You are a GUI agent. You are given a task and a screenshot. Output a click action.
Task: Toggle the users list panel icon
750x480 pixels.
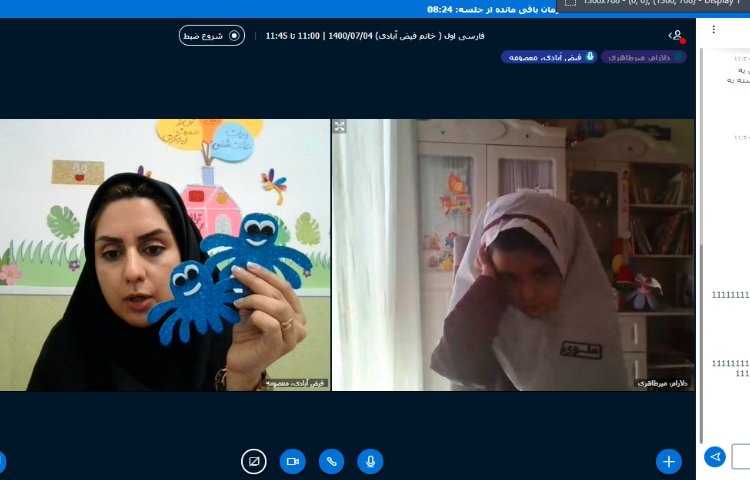click(676, 35)
